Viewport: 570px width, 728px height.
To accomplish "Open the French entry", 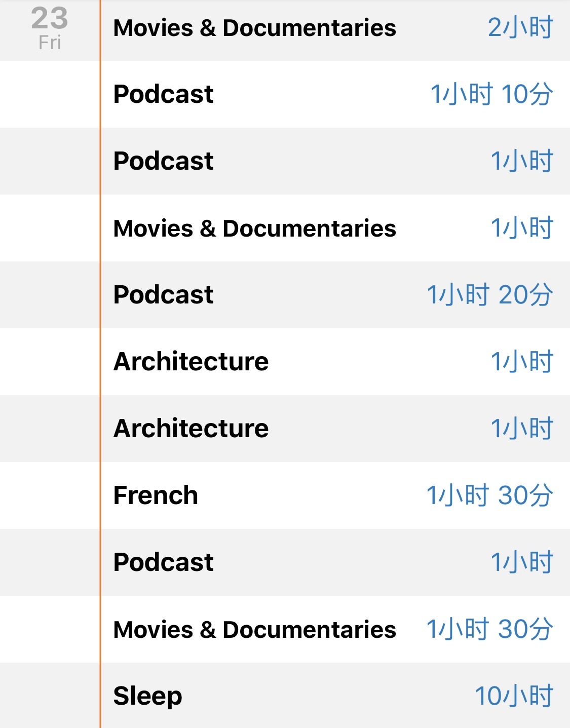I will pyautogui.click(x=335, y=495).
